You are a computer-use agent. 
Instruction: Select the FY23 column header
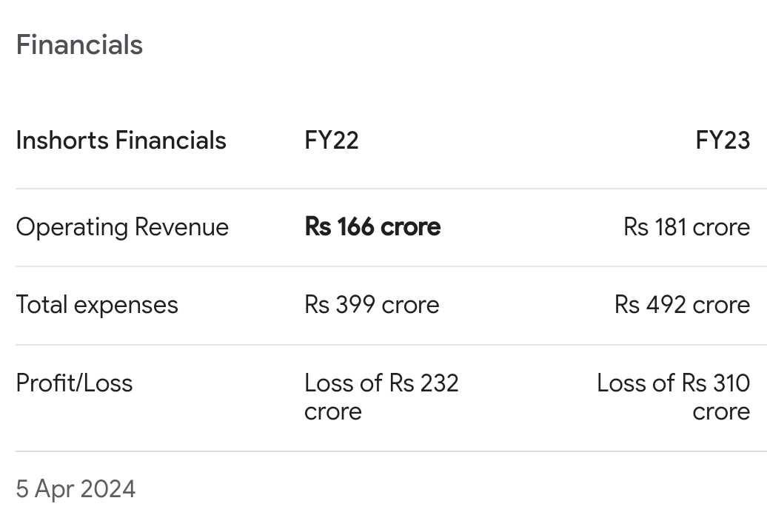tap(722, 141)
